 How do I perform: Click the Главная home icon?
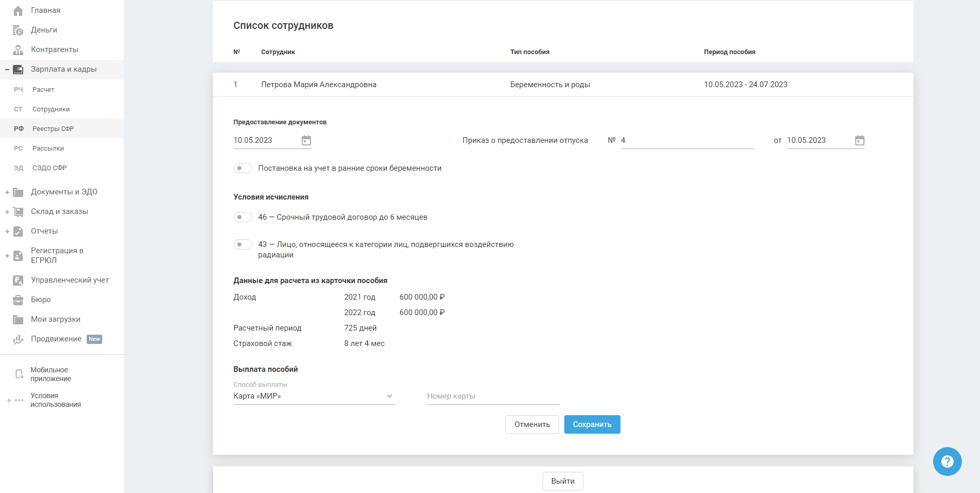(18, 11)
